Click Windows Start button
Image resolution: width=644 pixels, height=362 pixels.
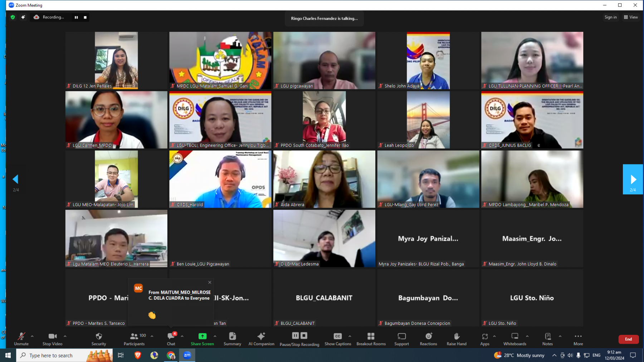tap(8, 355)
